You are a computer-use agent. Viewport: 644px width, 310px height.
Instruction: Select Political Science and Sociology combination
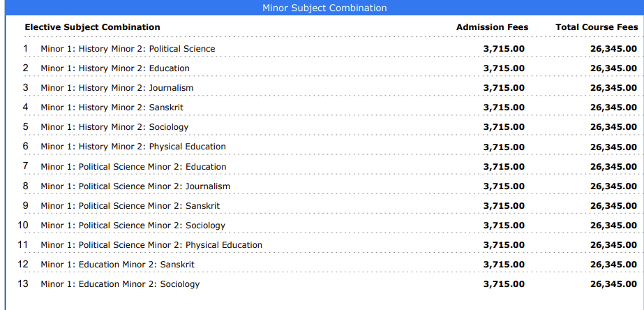[x=133, y=226]
